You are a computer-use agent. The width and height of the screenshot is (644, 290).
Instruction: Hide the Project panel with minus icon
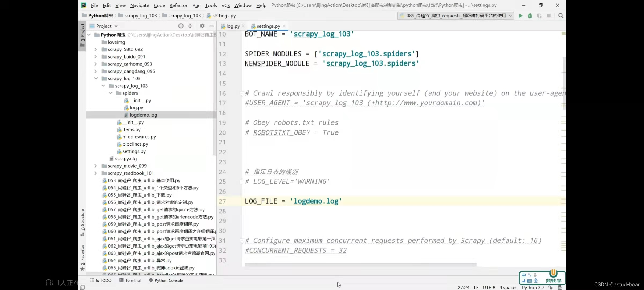[212, 26]
